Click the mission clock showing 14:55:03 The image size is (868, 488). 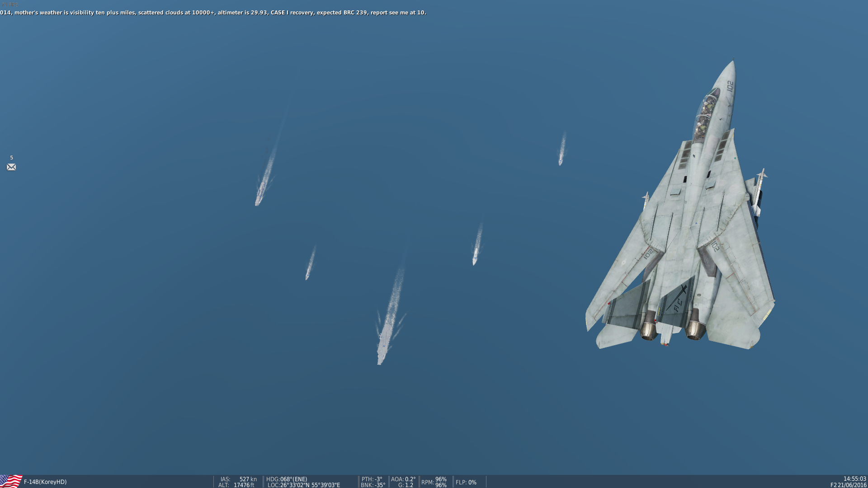(854, 479)
